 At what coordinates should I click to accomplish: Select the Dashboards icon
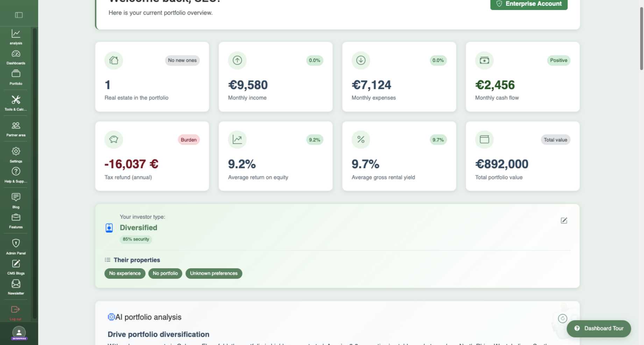pos(15,56)
